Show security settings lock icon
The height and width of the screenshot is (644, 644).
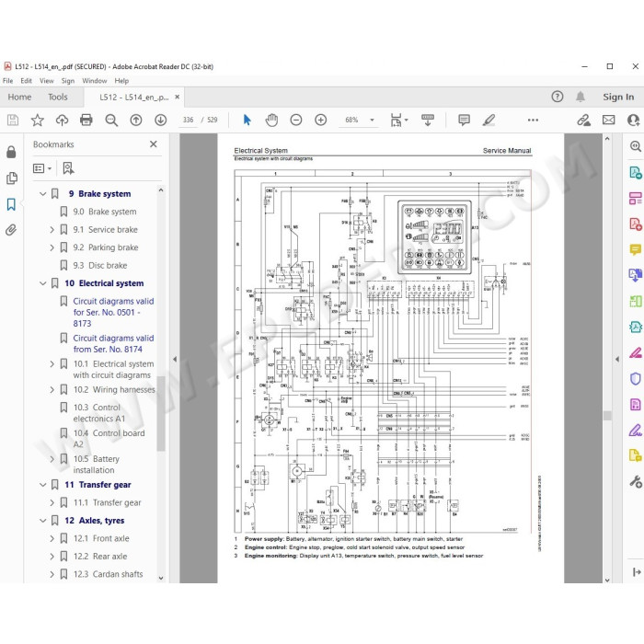coord(11,152)
